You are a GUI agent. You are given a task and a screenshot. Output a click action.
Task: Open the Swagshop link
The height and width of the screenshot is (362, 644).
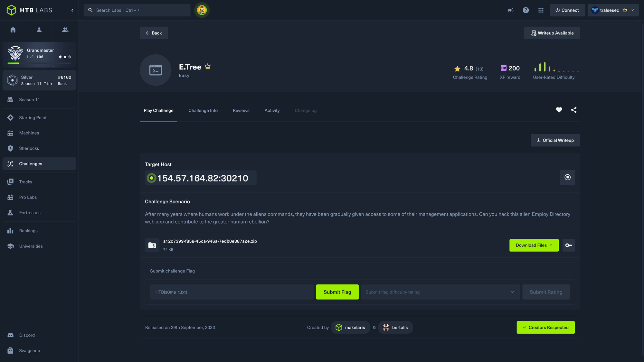pyautogui.click(x=39, y=351)
